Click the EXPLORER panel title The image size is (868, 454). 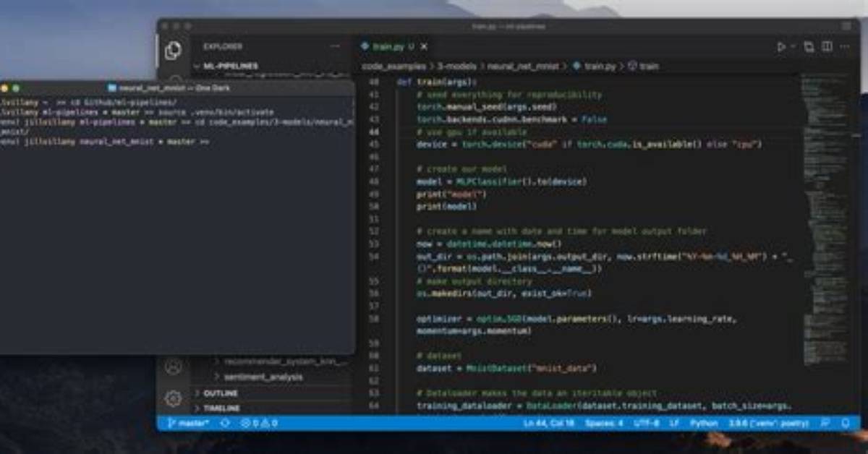tap(223, 46)
